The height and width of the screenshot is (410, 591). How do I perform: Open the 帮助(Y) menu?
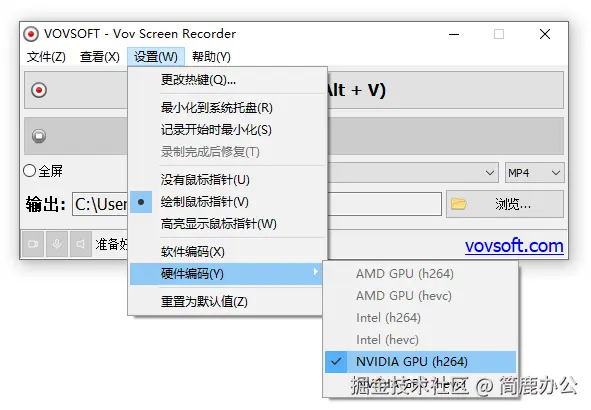coord(211,57)
